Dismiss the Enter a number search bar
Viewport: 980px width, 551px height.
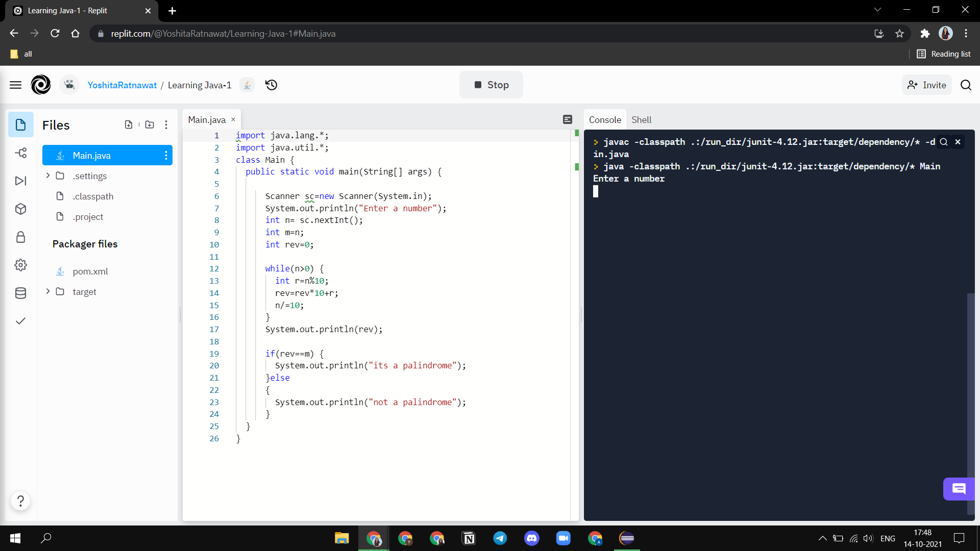[x=958, y=142]
